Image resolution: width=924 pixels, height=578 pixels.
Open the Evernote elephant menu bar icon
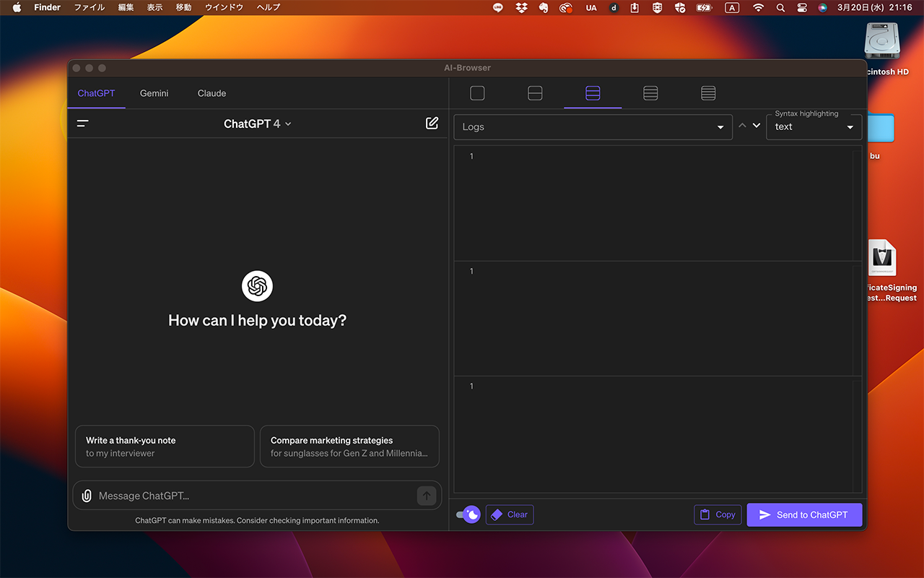click(544, 7)
